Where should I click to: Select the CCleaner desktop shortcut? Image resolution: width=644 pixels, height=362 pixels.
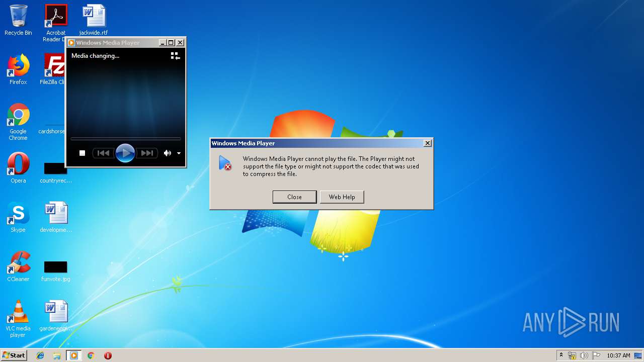[18, 266]
